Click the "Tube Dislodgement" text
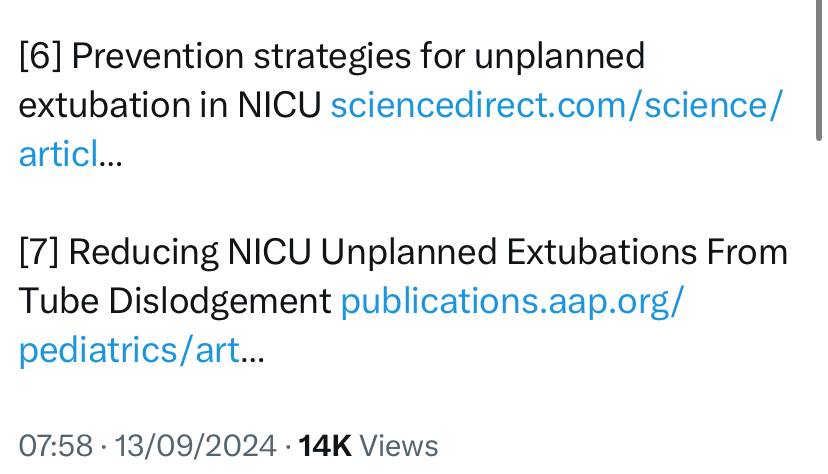 (x=175, y=301)
